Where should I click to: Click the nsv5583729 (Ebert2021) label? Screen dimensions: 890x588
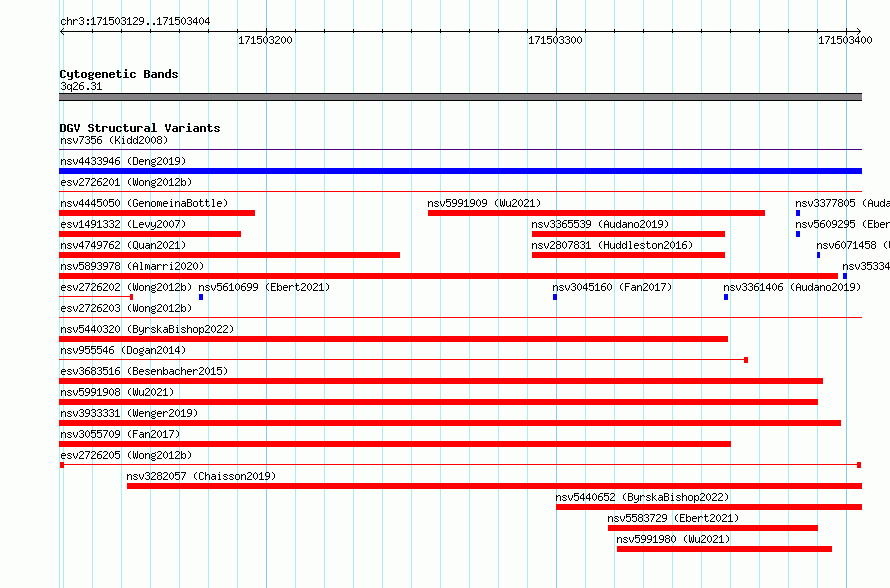click(x=673, y=518)
